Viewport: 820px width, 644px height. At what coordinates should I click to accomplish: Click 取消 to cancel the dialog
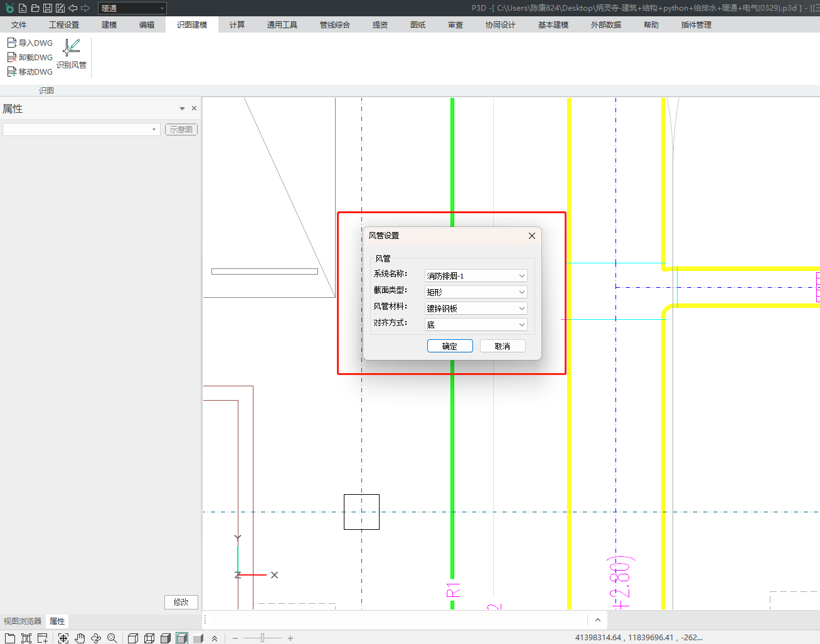click(x=503, y=346)
